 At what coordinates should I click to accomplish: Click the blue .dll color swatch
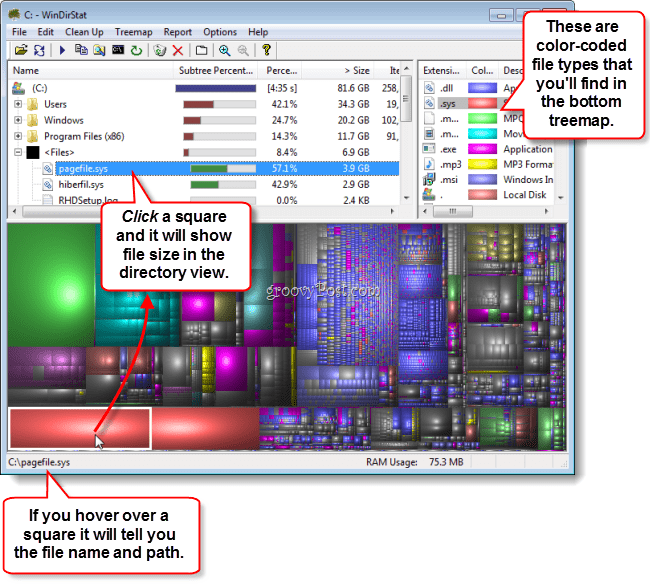[482, 87]
